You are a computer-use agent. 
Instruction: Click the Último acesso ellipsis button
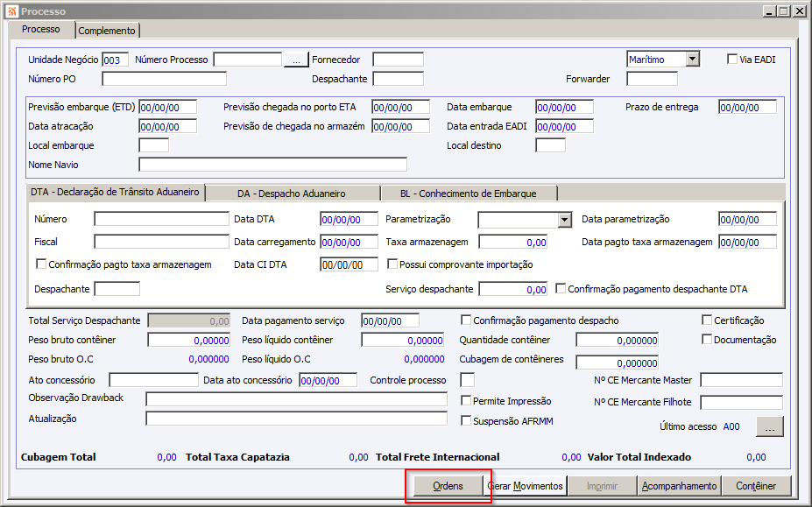click(x=770, y=426)
